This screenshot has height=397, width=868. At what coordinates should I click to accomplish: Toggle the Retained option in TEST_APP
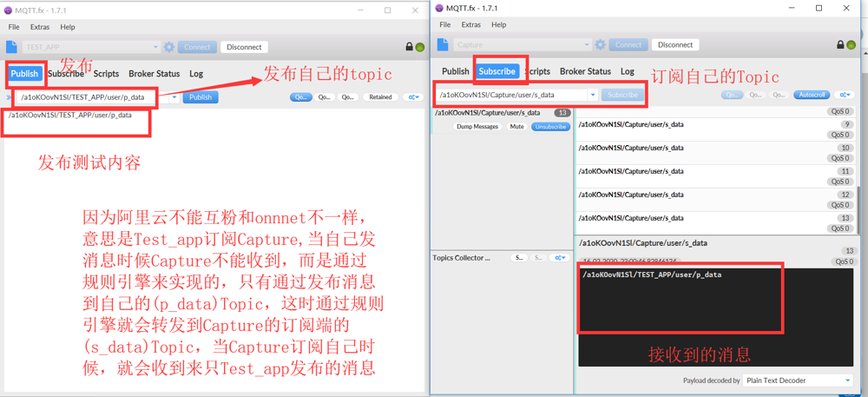point(380,97)
